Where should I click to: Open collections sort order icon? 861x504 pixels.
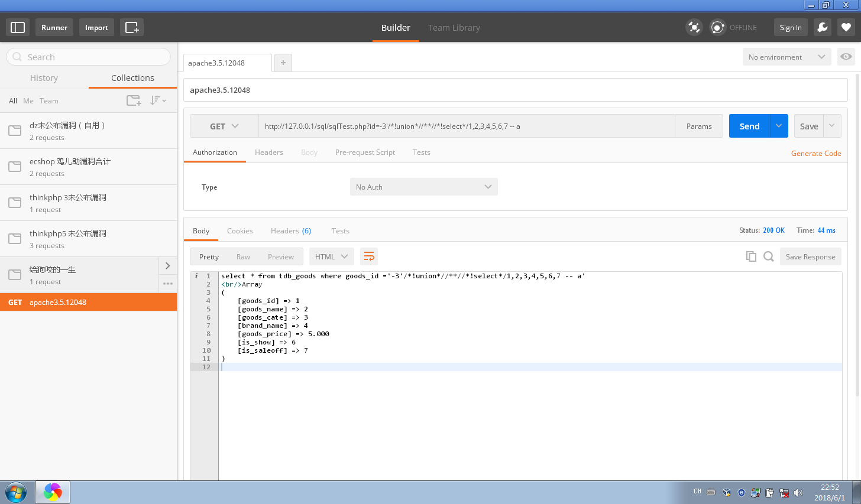[158, 100]
